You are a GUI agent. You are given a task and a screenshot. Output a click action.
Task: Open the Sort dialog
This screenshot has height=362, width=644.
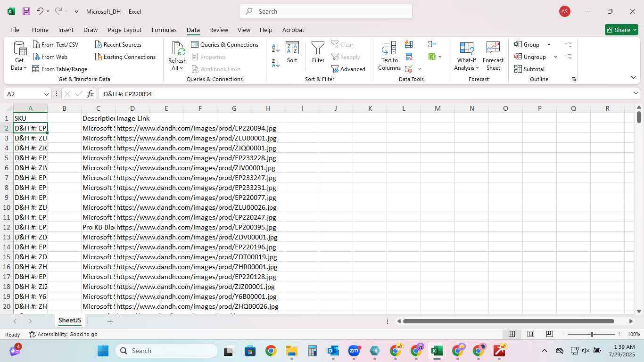(x=292, y=52)
